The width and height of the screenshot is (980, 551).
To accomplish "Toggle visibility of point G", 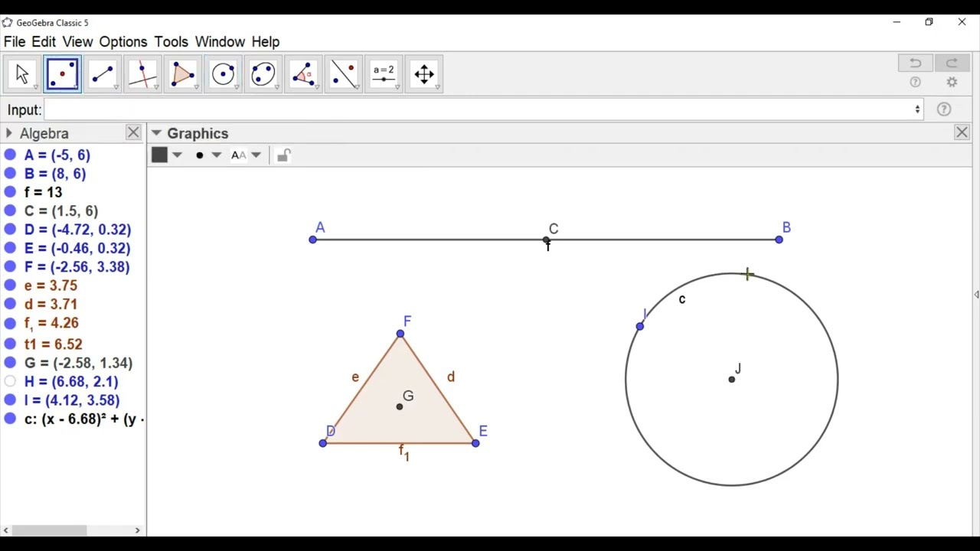I will click(x=10, y=363).
